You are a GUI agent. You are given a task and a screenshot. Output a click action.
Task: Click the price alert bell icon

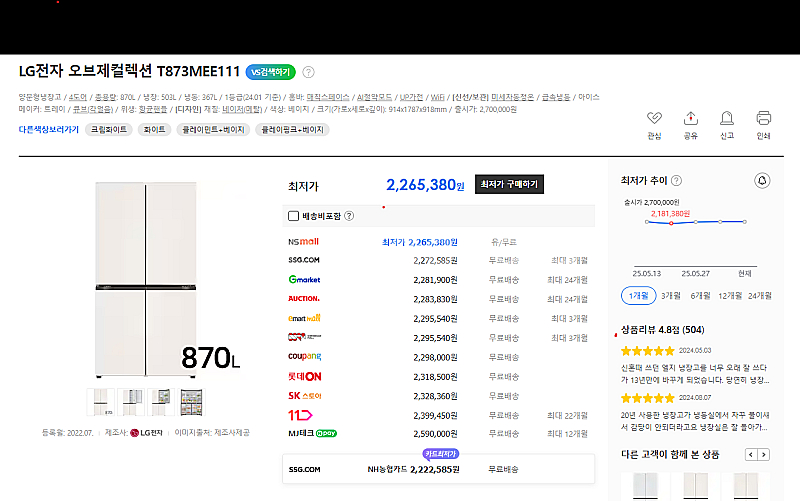762,181
